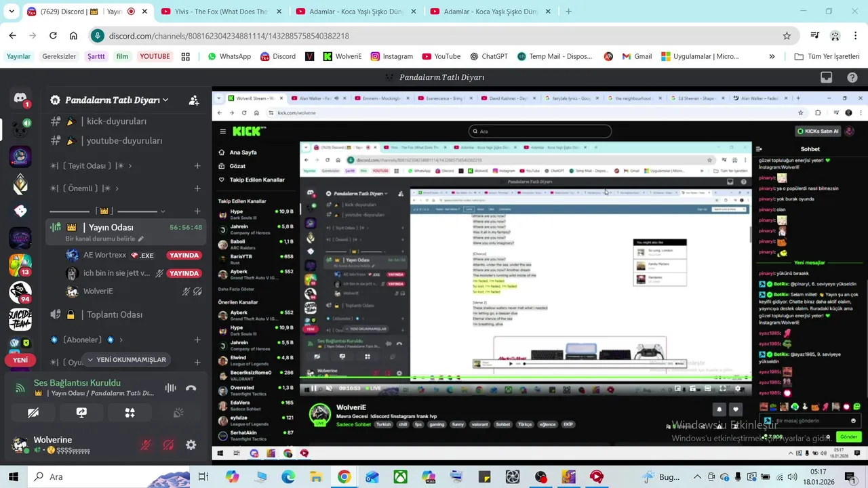Open a new Chrome tab

568,12
